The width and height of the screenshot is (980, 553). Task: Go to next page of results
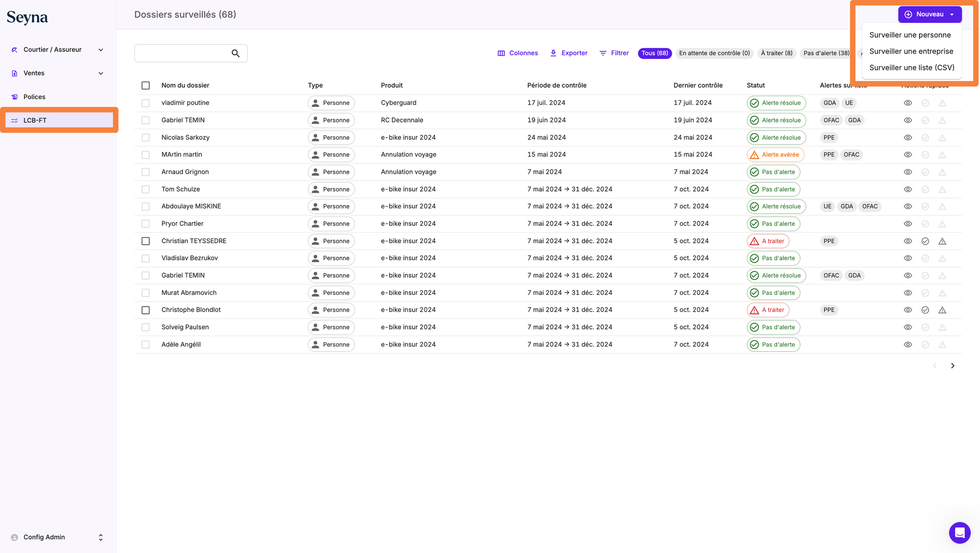952,366
